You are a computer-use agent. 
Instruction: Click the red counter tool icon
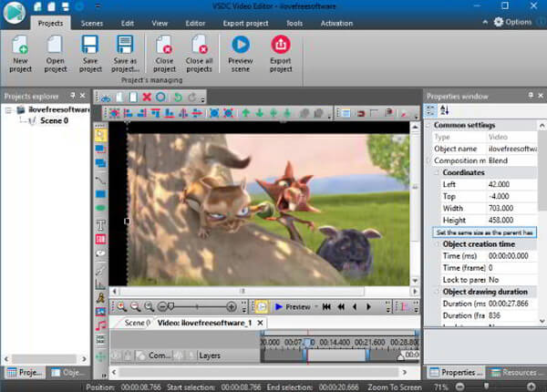coord(100,239)
